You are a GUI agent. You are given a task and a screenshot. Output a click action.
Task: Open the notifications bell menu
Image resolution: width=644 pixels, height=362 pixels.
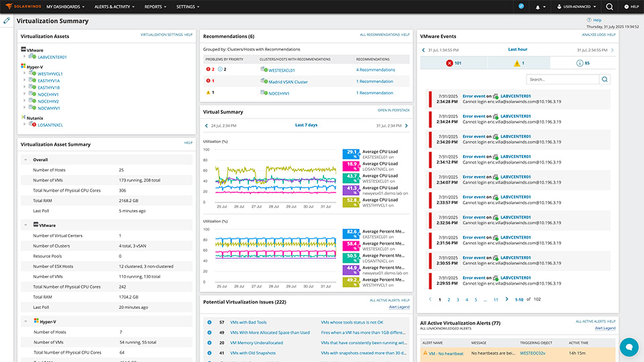pos(539,7)
